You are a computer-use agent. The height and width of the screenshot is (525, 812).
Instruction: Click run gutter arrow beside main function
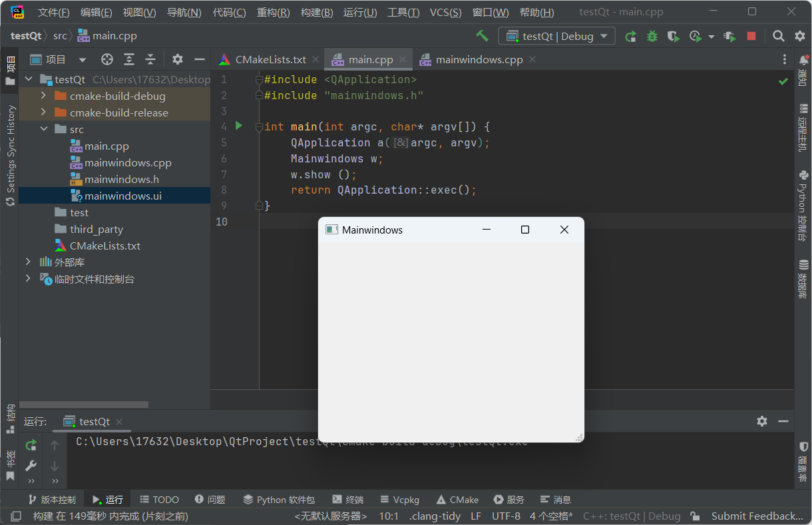click(239, 126)
